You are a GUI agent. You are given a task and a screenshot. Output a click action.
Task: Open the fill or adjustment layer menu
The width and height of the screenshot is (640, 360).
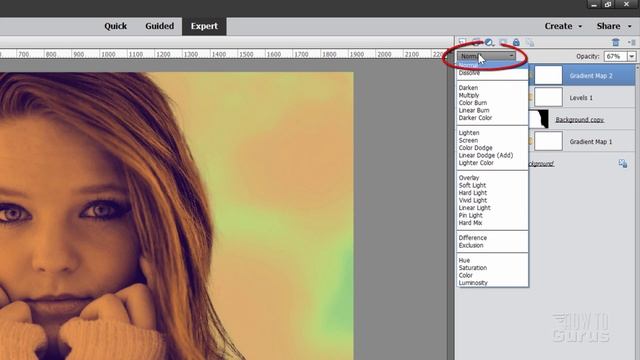point(489,42)
